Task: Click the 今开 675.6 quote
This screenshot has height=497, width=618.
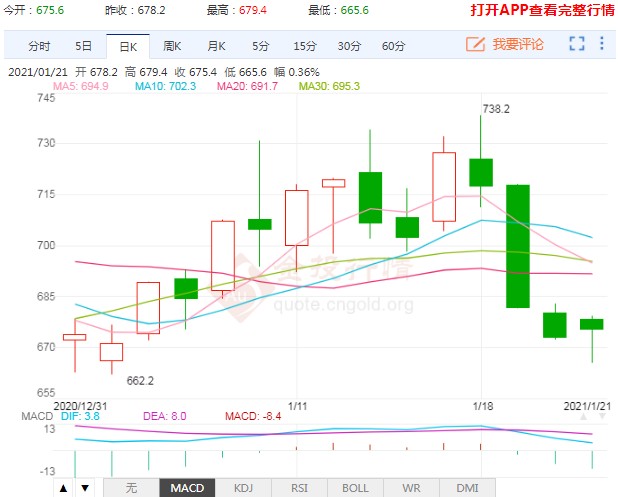Action: pyautogui.click(x=34, y=10)
